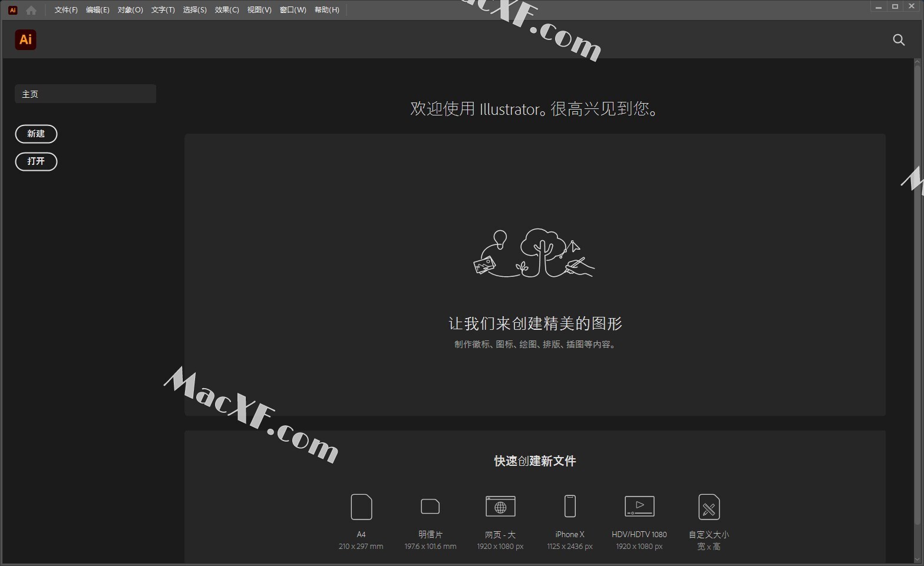Open the 选择(S) menu

[195, 10]
